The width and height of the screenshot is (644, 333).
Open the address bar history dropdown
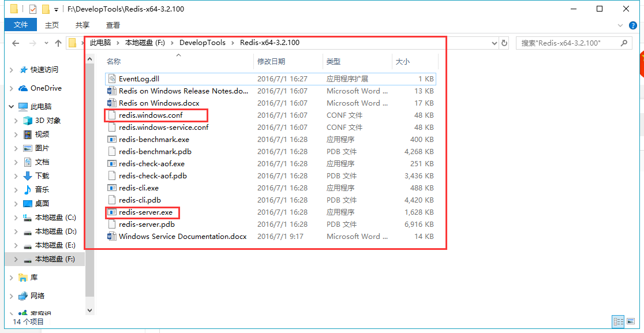[495, 43]
